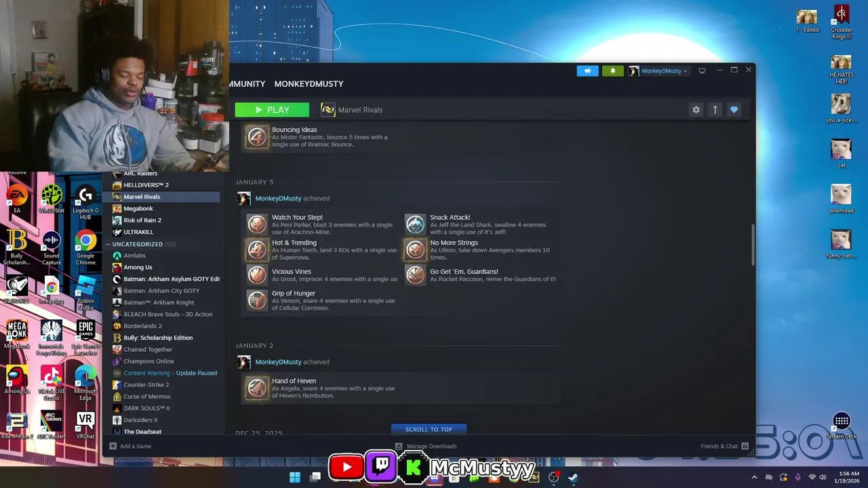Image resolution: width=868 pixels, height=488 pixels.
Task: Open the Sound Capture desktop shortcut
Action: 52,247
